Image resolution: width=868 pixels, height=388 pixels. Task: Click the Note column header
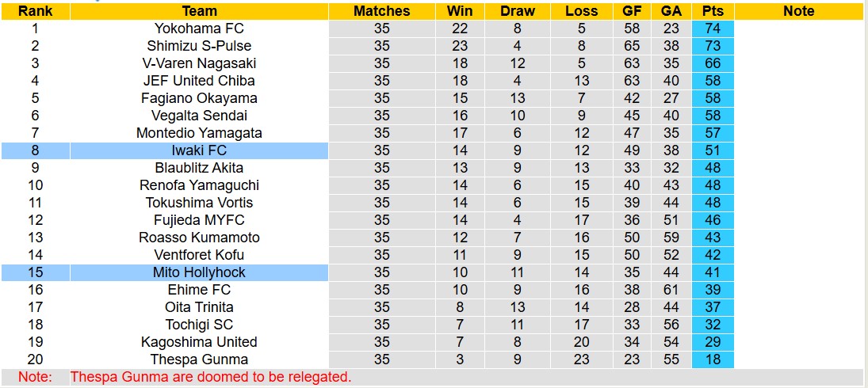[x=798, y=11]
